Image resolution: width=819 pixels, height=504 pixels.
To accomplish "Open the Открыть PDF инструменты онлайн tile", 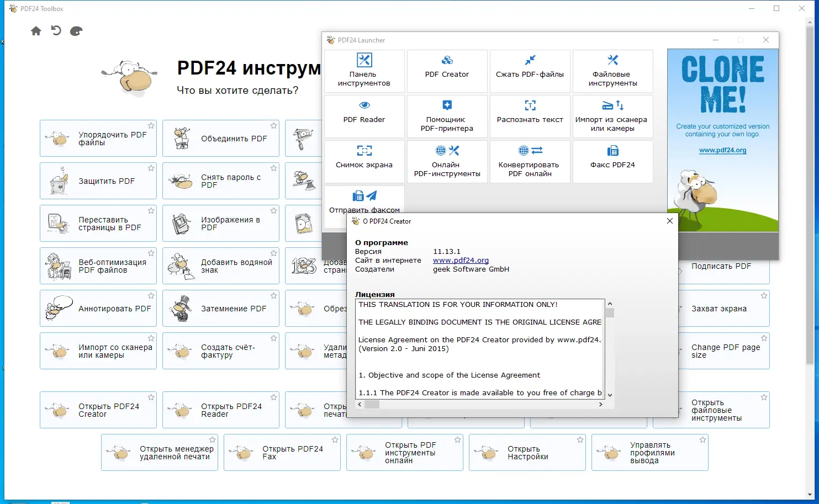I will coord(405,453).
